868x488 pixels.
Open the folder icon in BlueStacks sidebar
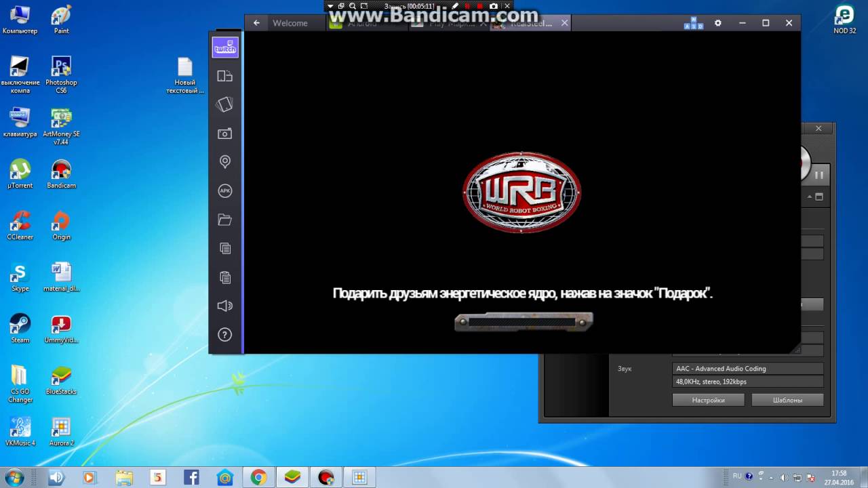225,220
